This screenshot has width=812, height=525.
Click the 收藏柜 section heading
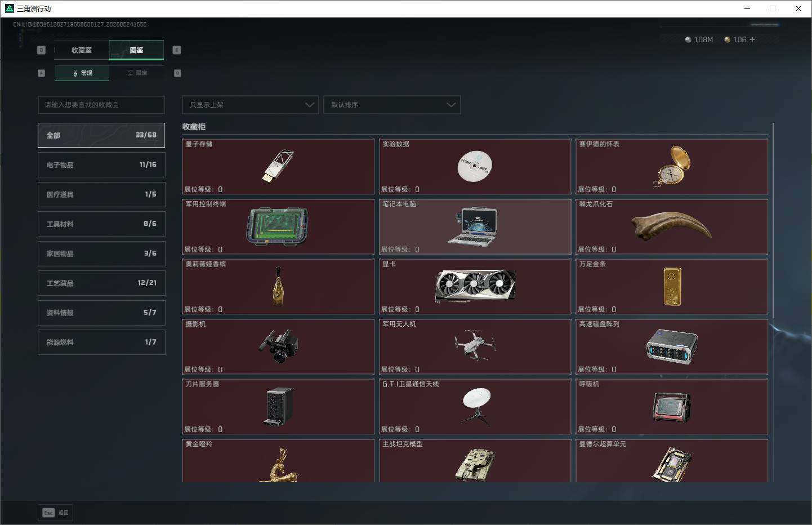(x=194, y=127)
